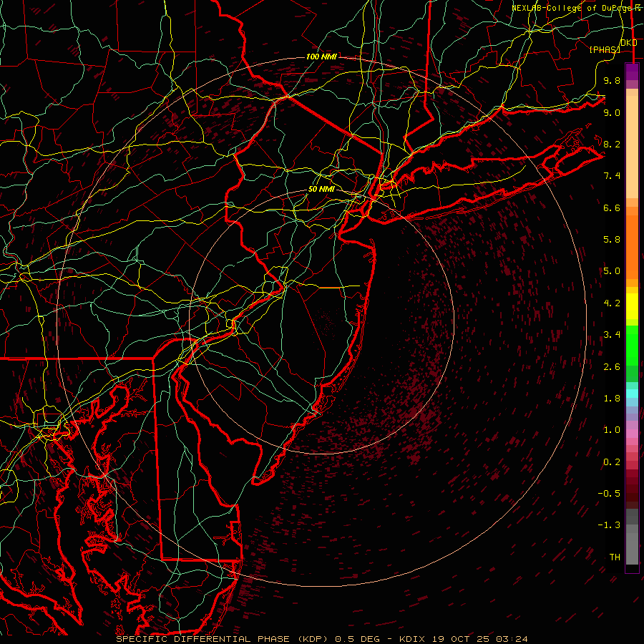Screen dimensions: 644x644
Task: Click the 50 NMI range ring label
Action: coord(321,189)
